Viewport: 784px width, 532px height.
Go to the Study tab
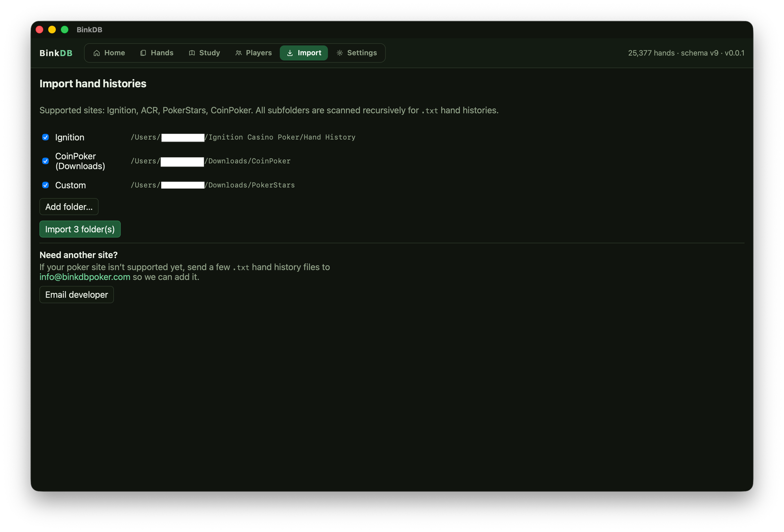click(204, 53)
